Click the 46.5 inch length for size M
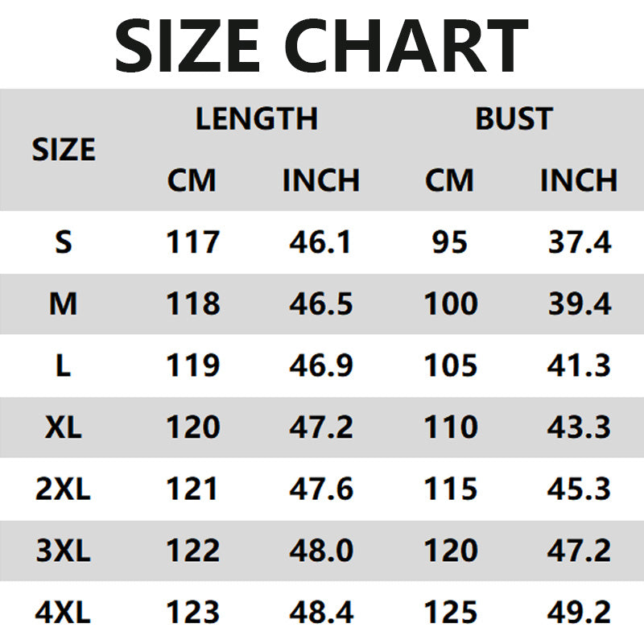Viewport: 644px width, 644px height. (x=320, y=303)
